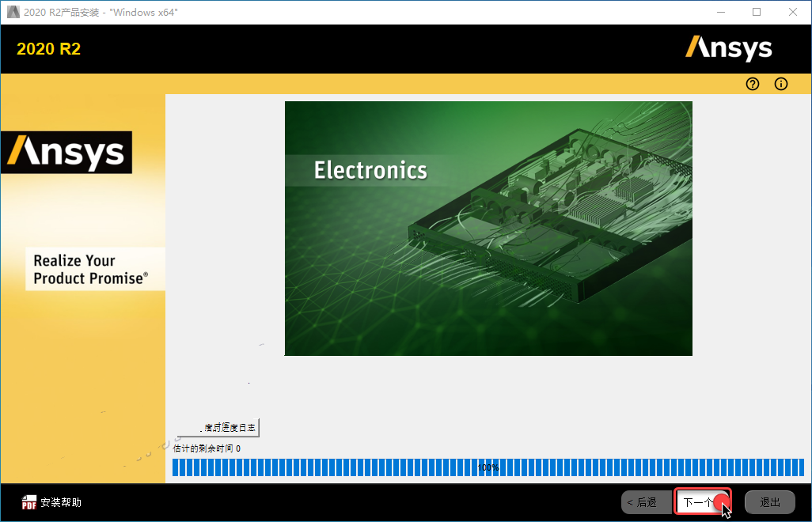
Task: Maximize the installer window
Action: (x=757, y=12)
